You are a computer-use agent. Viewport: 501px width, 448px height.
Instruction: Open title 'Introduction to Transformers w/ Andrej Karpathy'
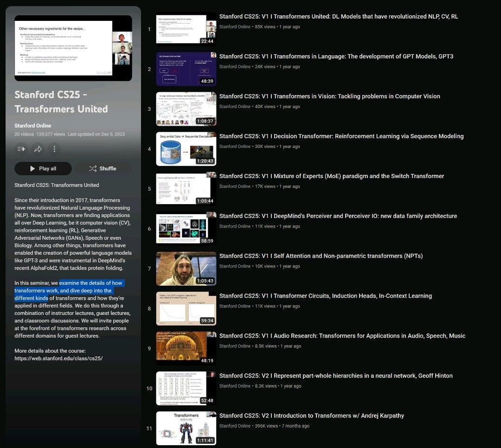[312, 416]
